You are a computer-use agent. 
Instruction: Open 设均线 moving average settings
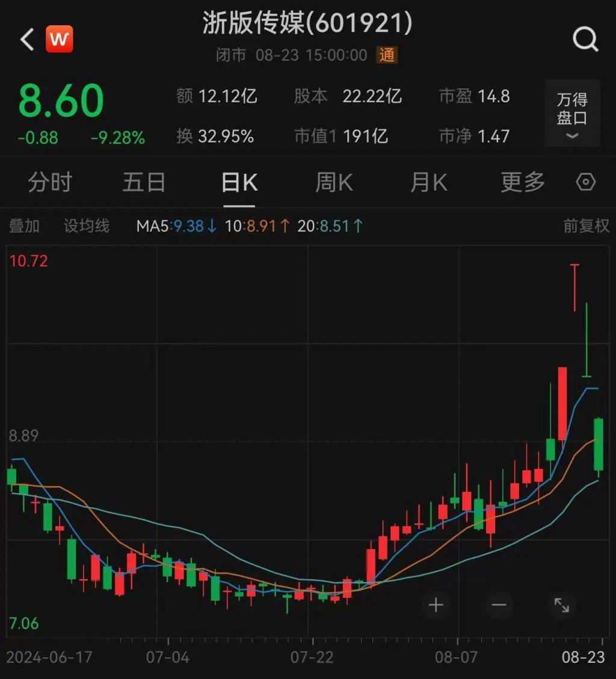click(87, 226)
